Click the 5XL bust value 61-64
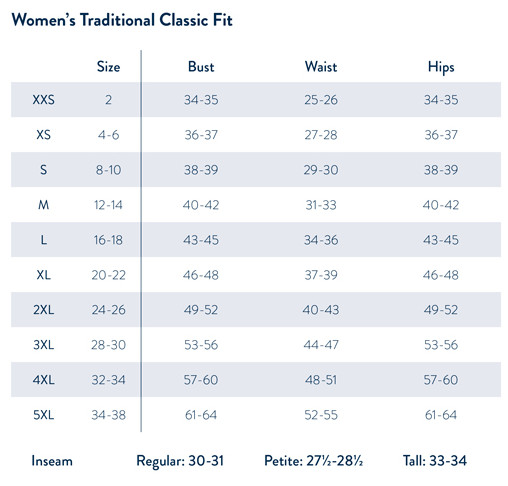This screenshot has width=508, height=486. (x=201, y=415)
